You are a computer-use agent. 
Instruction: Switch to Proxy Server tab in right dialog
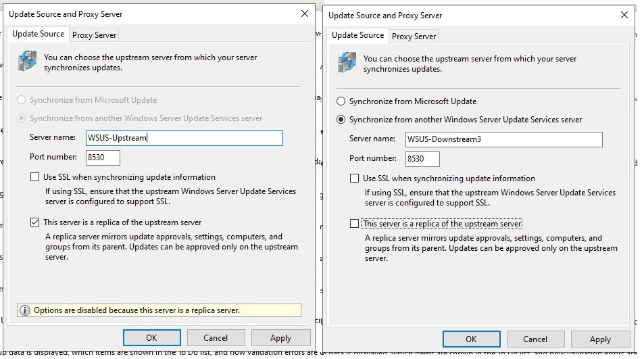414,37
